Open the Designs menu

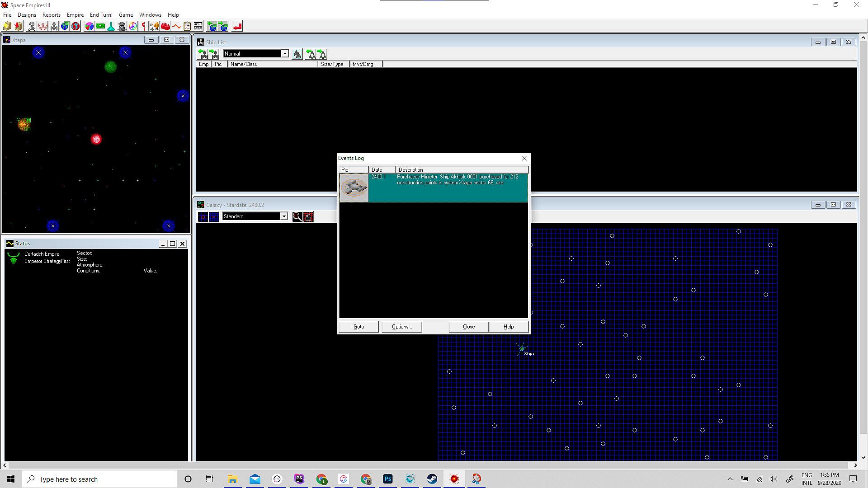[27, 15]
